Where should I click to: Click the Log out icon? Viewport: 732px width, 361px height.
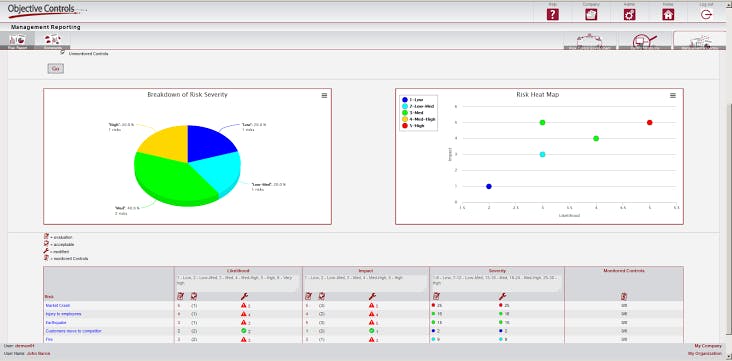click(706, 14)
